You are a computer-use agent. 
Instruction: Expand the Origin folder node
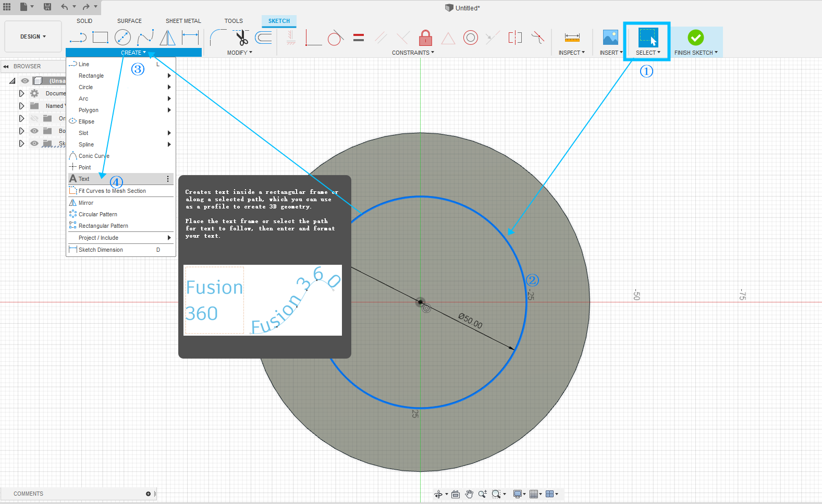(x=21, y=118)
